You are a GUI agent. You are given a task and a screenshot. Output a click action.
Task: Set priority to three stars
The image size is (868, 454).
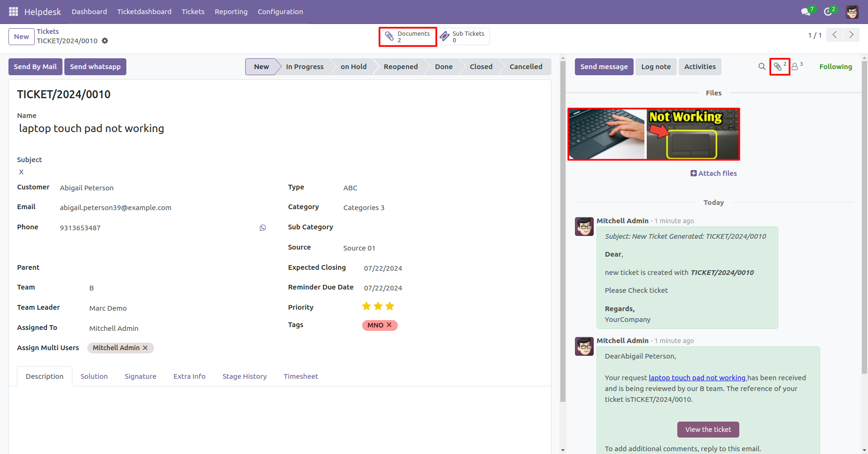pos(389,306)
